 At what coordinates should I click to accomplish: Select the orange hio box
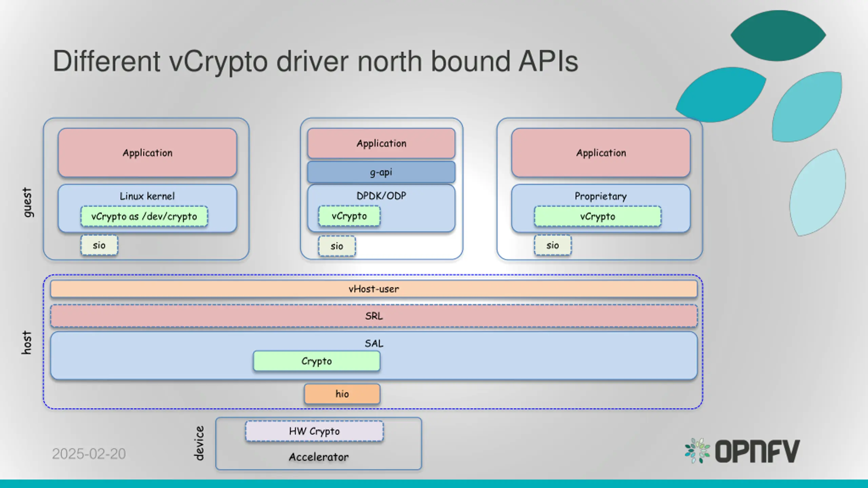[342, 394]
